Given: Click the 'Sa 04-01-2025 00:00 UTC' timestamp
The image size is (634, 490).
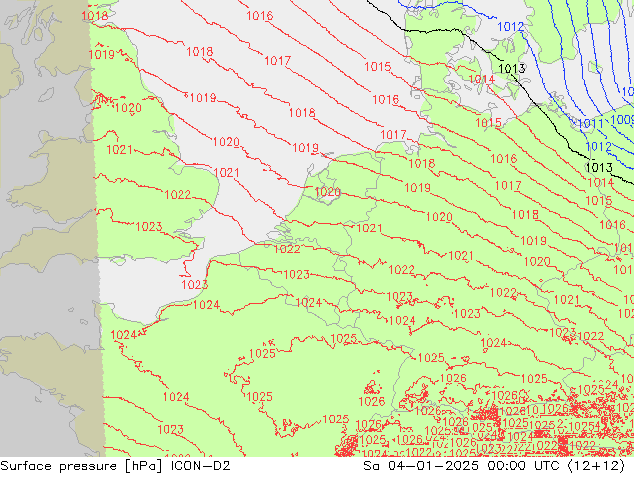Looking at the screenshot, I should tap(461, 466).
